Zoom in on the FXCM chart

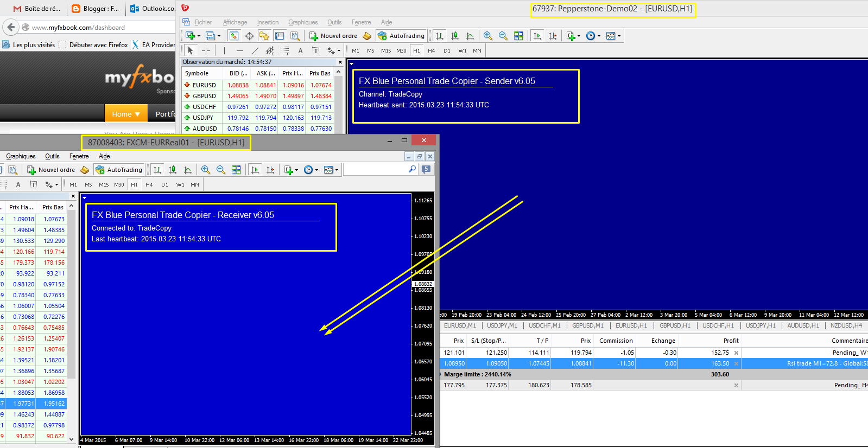[206, 170]
